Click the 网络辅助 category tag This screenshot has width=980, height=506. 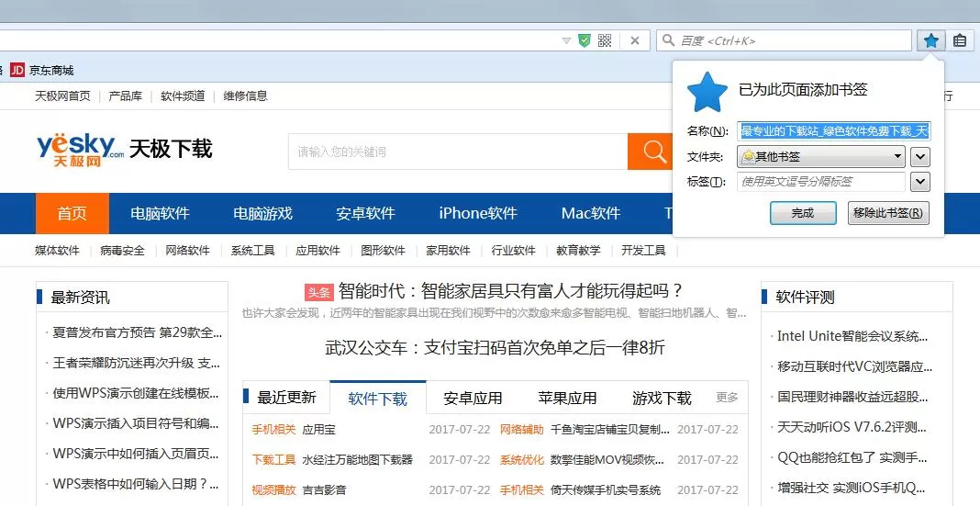pyautogui.click(x=522, y=430)
